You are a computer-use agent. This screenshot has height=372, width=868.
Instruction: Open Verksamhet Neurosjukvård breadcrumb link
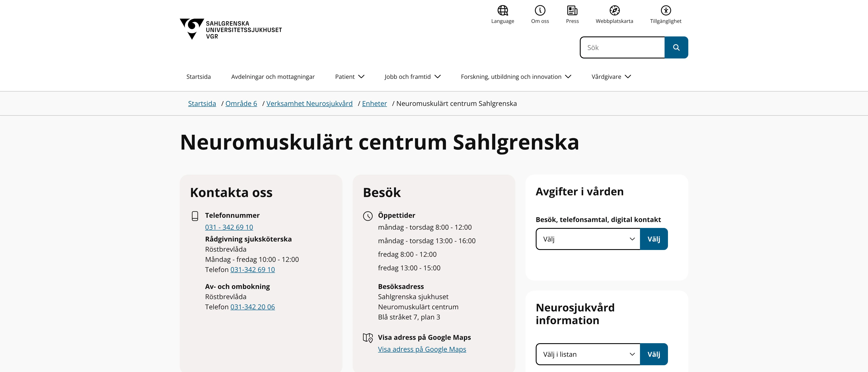pyautogui.click(x=309, y=104)
